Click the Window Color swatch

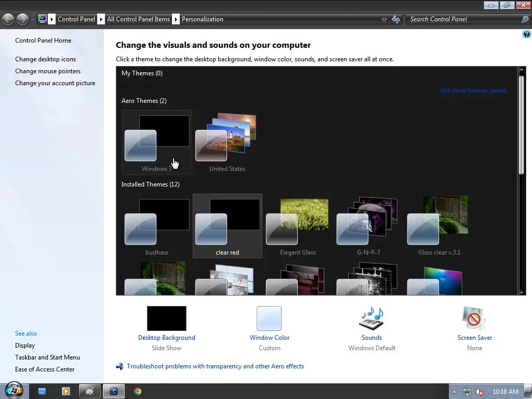click(x=269, y=318)
